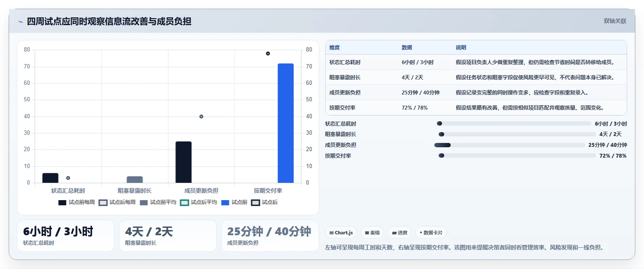Click the 阻塞暴露时长 progress bar
Viewport: 644px width, 269px height.
click(517, 134)
